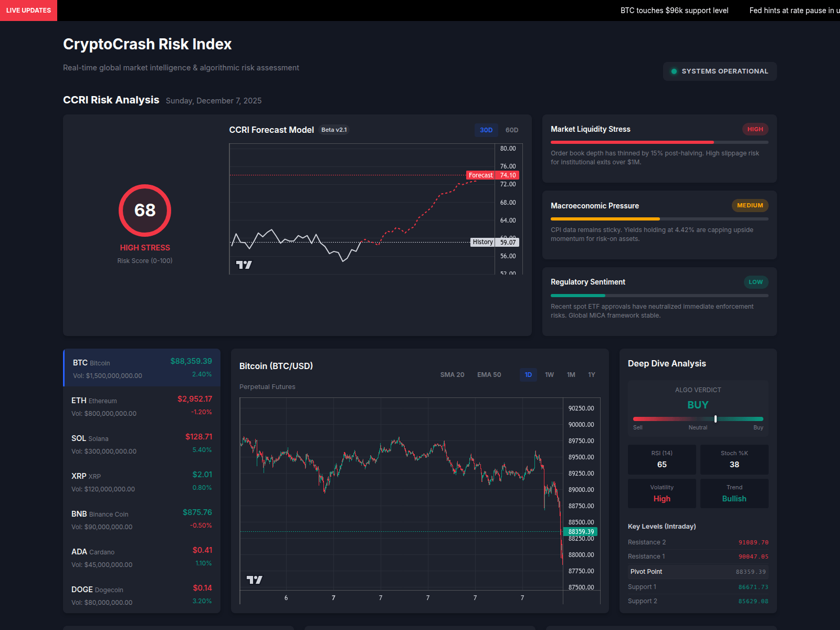
Task: Click the Resistance 1 level row
Action: pos(698,556)
